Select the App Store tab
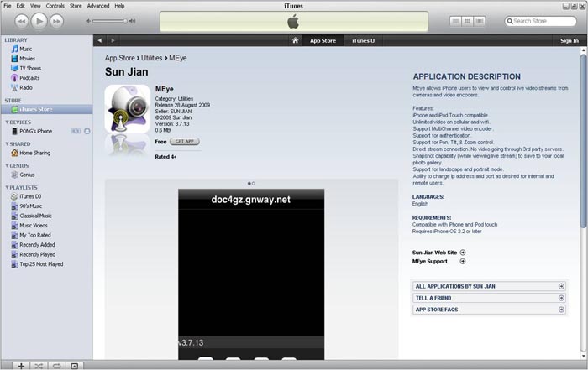Image resolution: width=588 pixels, height=370 pixels. pos(323,40)
